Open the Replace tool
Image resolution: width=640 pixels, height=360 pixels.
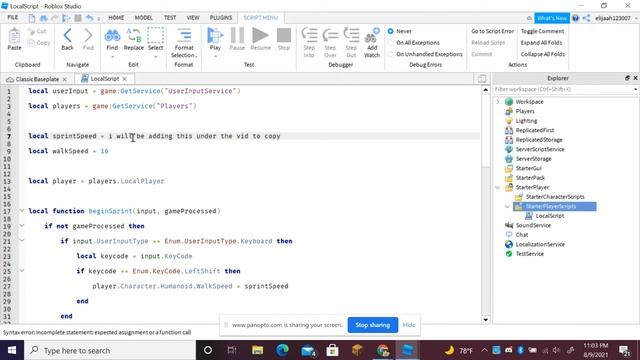133,39
